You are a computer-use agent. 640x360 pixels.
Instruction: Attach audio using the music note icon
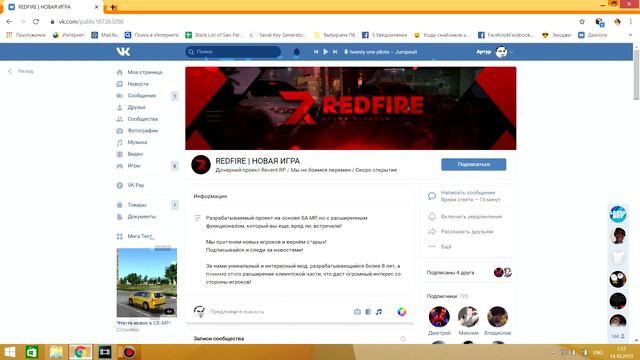coord(379,312)
